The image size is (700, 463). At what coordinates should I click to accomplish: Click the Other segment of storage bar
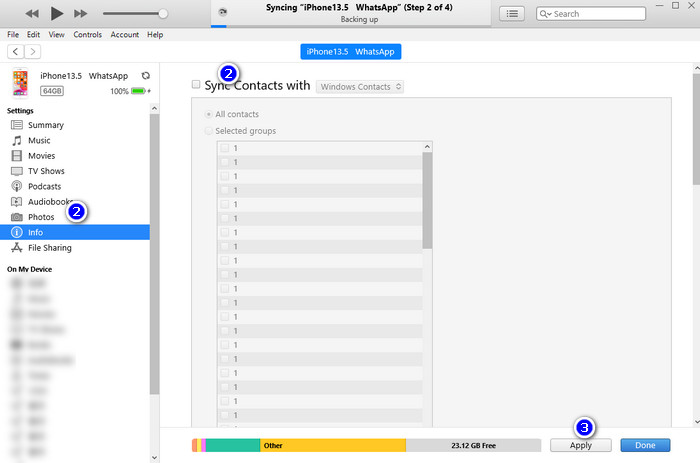[x=333, y=445]
